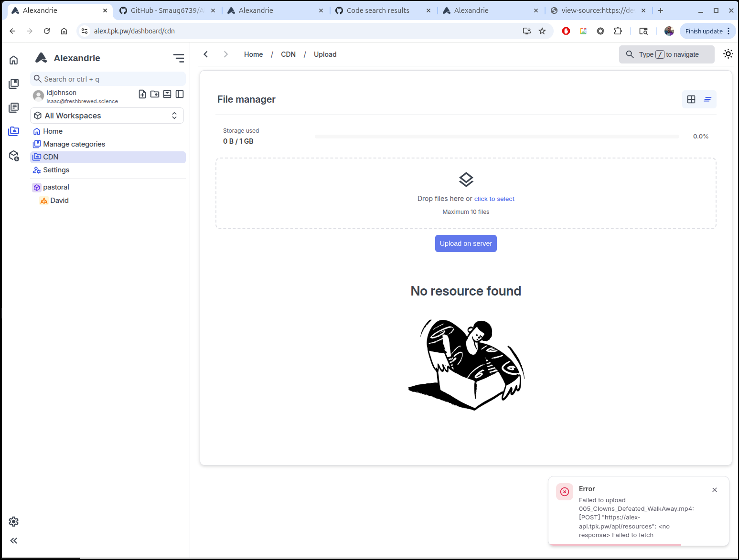
Task: Open Manage categories in sidebar
Action: (74, 144)
